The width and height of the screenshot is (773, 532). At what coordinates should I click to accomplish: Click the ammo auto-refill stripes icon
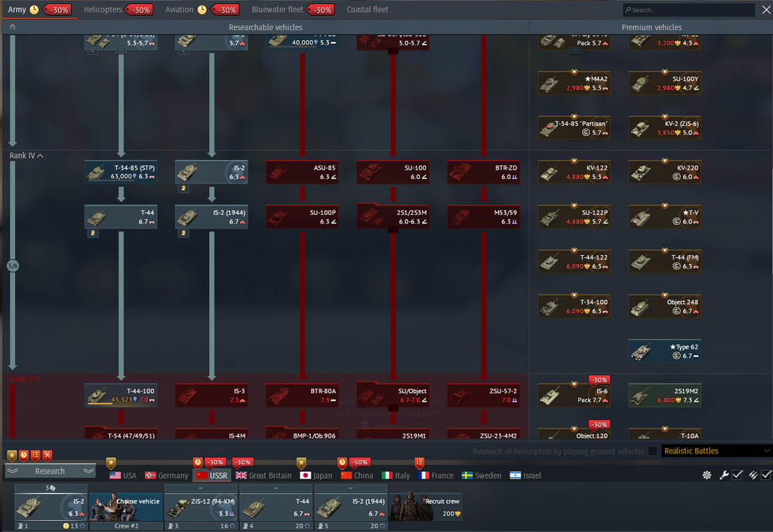(753, 475)
